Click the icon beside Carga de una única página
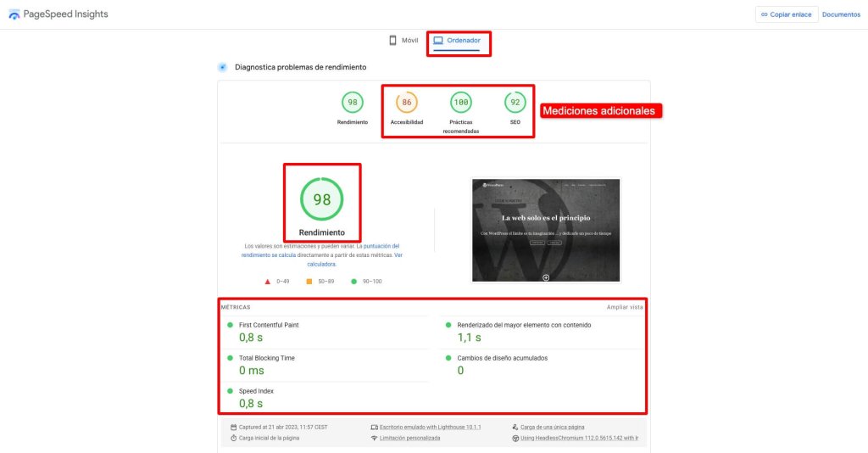 (x=515, y=427)
